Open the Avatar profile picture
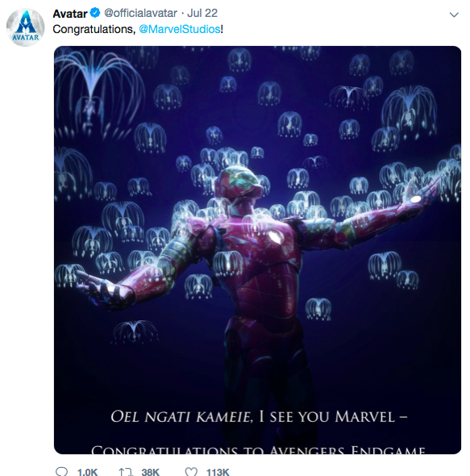 click(26, 27)
